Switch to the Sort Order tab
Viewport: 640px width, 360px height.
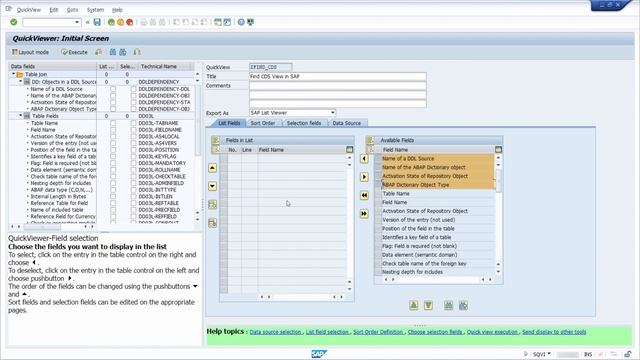(263, 123)
